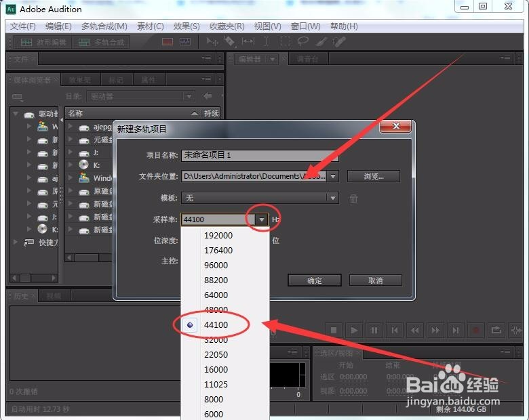The height and width of the screenshot is (420, 529).
Task: Choose 64000 from sample rate list
Action: click(216, 295)
